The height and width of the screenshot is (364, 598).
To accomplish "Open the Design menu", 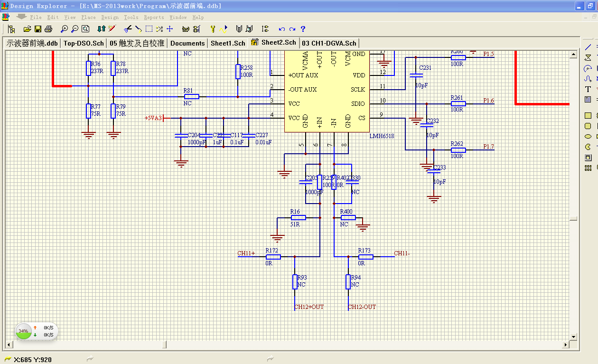I will coord(110,17).
